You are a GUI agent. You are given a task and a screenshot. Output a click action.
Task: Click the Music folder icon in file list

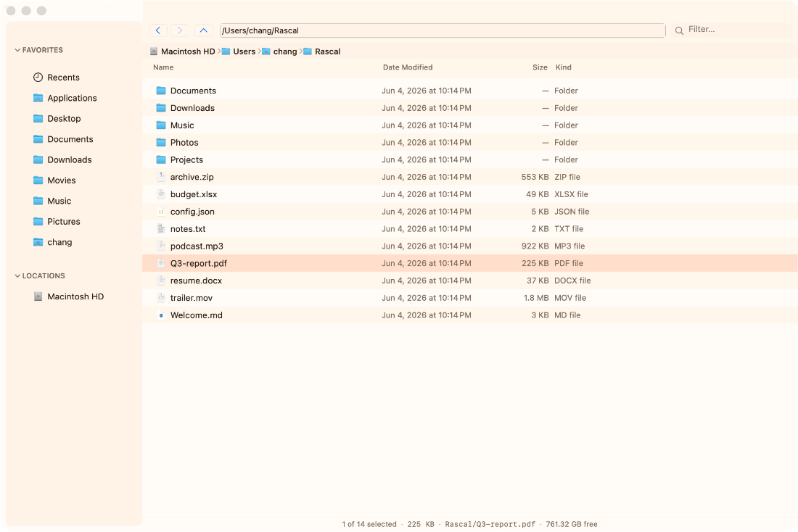point(161,125)
